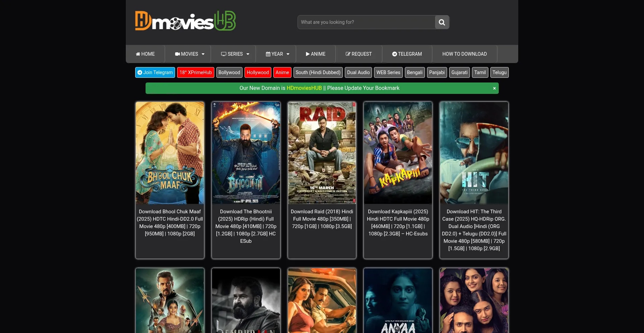Click the 'Download The Bhootnii' title link
644x333 pixels.
click(246, 226)
